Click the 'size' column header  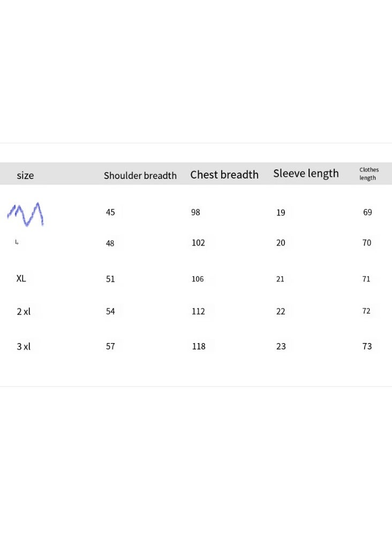pyautogui.click(x=25, y=175)
